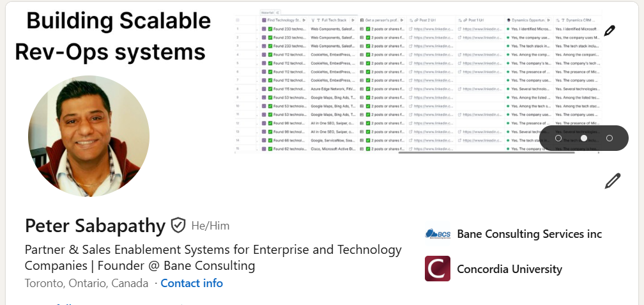Open the Bane Consulting Services inc text link
Screen dimensions: 644x305
click(529, 234)
